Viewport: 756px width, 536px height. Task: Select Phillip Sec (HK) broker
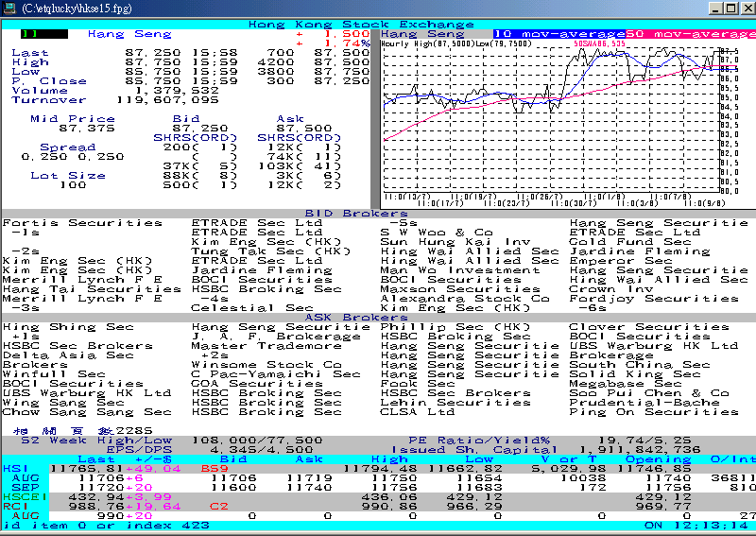(x=455, y=327)
